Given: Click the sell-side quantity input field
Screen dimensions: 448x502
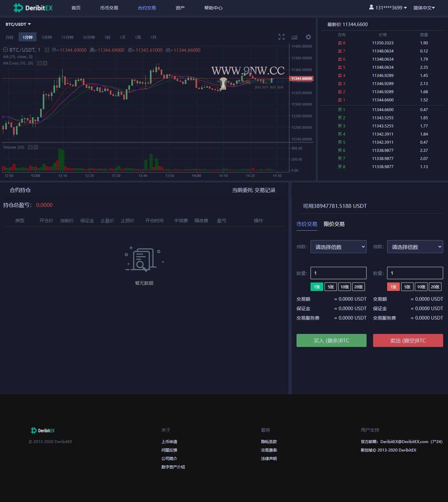Looking at the screenshot, I should pos(415,273).
